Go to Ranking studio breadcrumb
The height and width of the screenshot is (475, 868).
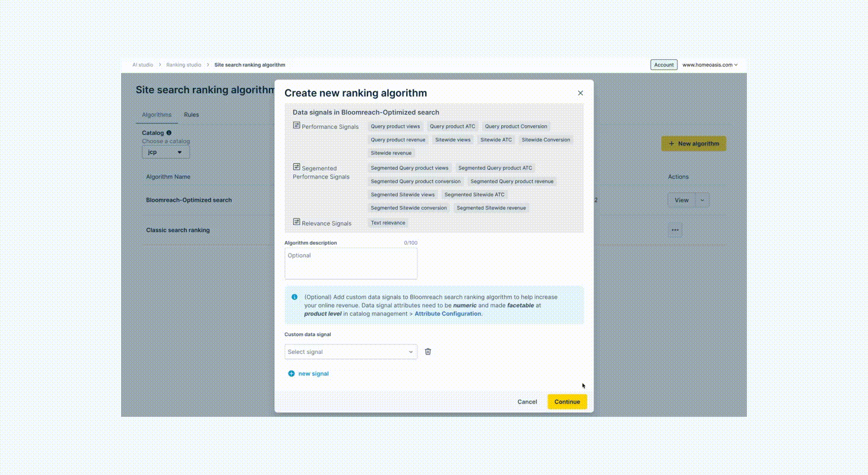tap(183, 65)
